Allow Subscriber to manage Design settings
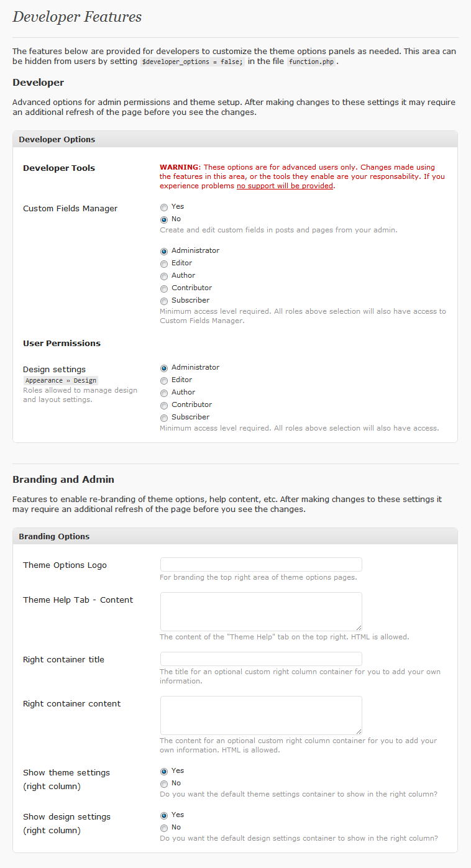471x868 pixels. [x=164, y=418]
